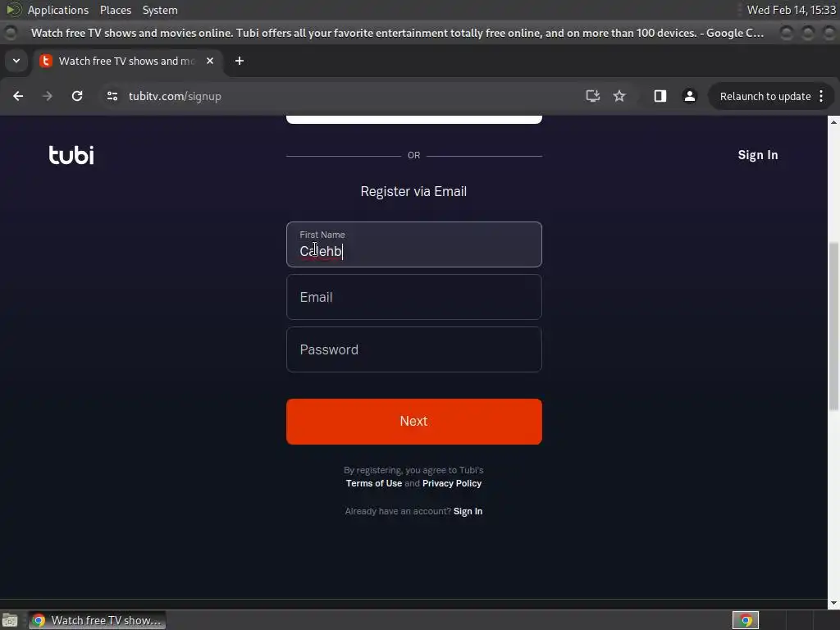Click the show desktop icon in bottom panel
840x630 pixels.
10,620
